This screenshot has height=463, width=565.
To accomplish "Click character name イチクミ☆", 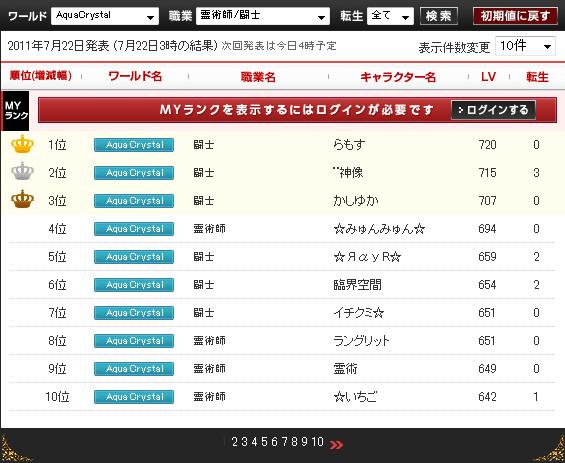I will click(x=359, y=313).
